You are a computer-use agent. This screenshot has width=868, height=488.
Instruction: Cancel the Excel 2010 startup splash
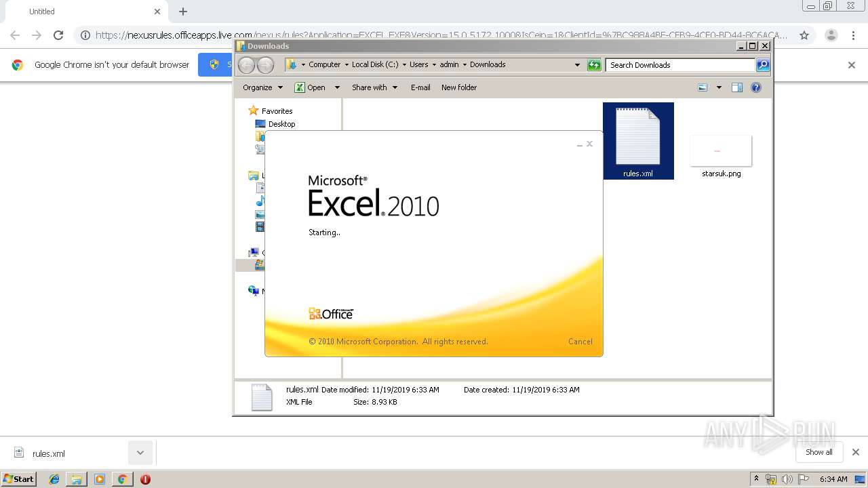(580, 342)
